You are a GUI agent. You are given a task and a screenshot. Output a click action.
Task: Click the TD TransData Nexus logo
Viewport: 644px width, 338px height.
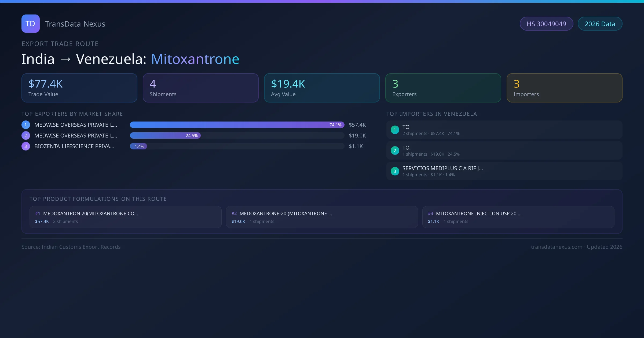pos(30,24)
